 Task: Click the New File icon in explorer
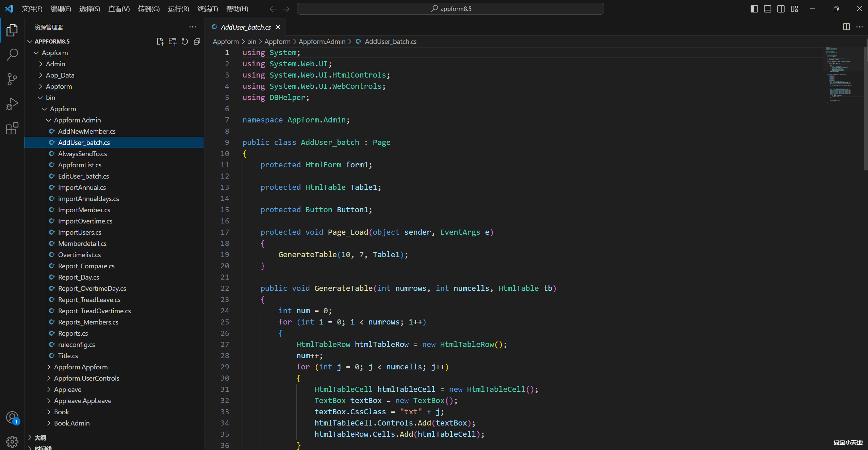point(160,41)
